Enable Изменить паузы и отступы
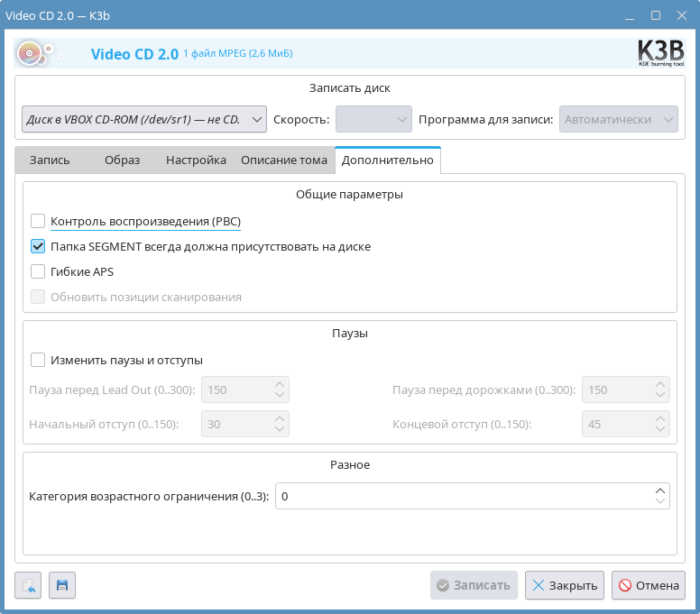Image resolution: width=700 pixels, height=614 pixels. [x=38, y=360]
